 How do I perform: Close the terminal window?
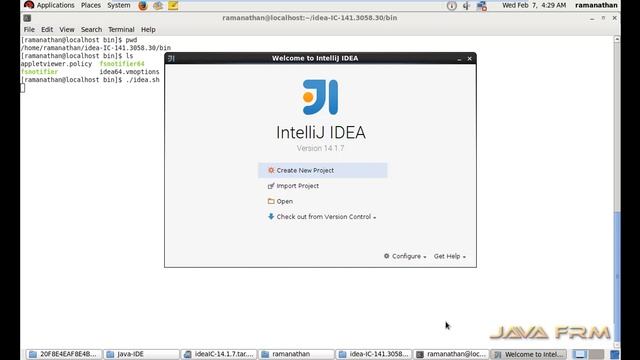click(x=614, y=18)
